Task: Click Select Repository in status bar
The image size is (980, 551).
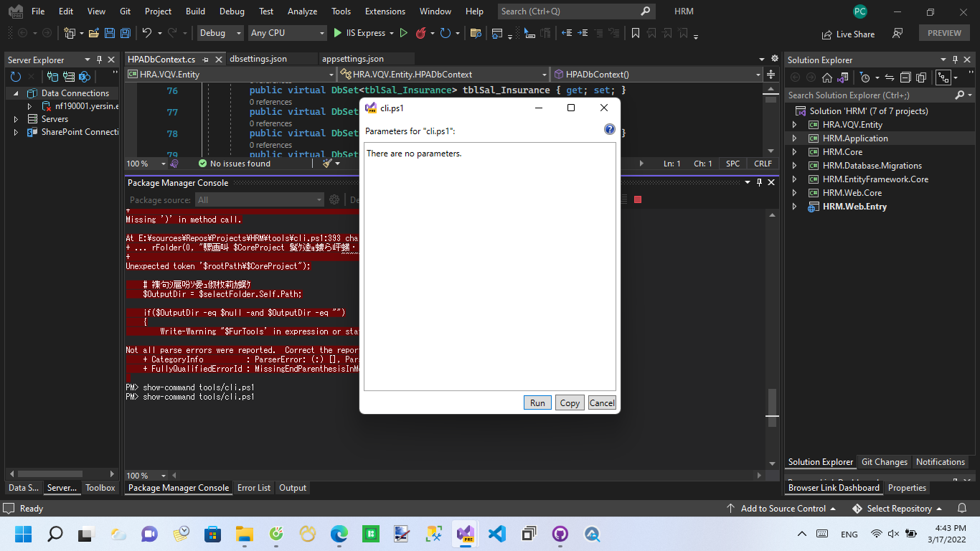Action: click(899, 509)
